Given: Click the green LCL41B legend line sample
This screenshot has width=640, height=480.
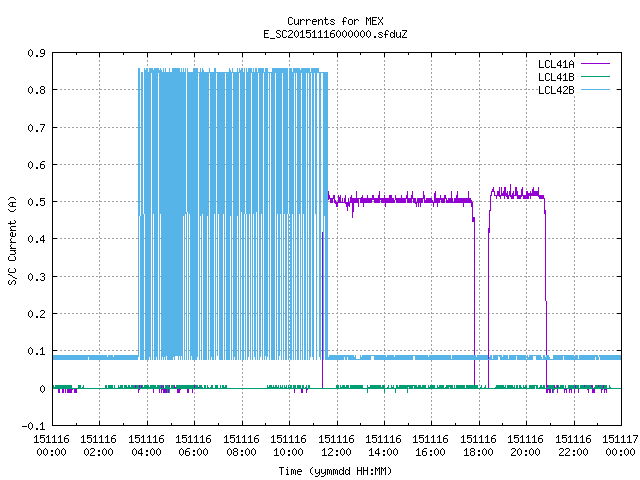Looking at the screenshot, I should point(596,76).
